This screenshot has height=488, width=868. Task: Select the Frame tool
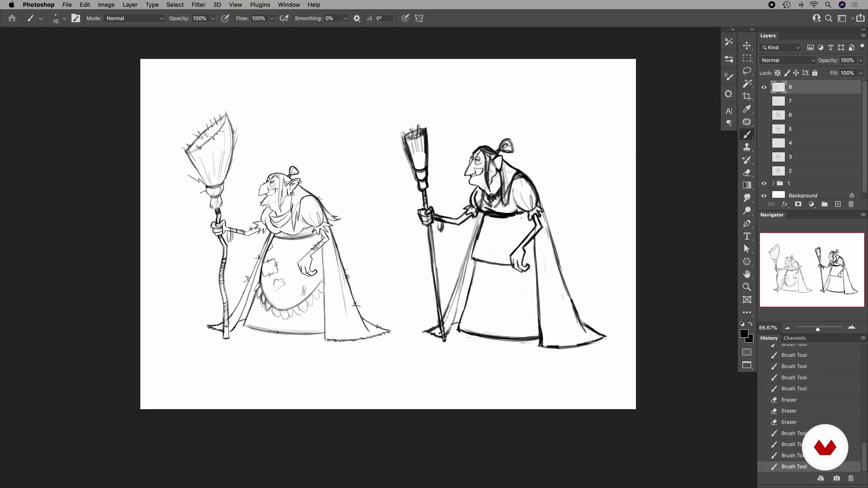coord(747,300)
